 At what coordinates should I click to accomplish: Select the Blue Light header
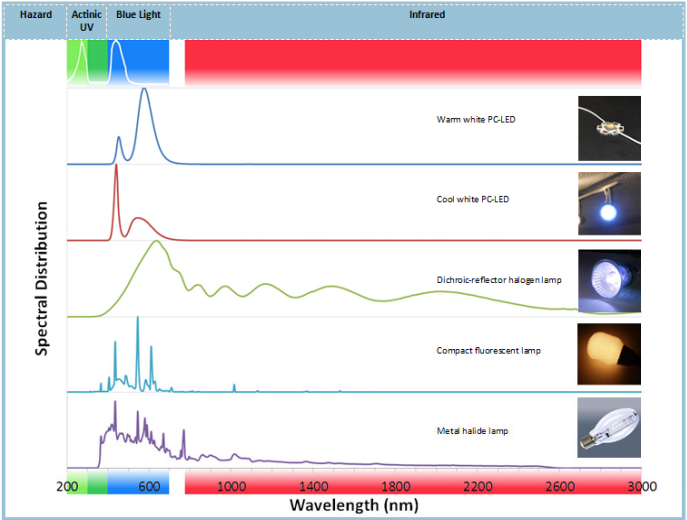pyautogui.click(x=137, y=16)
